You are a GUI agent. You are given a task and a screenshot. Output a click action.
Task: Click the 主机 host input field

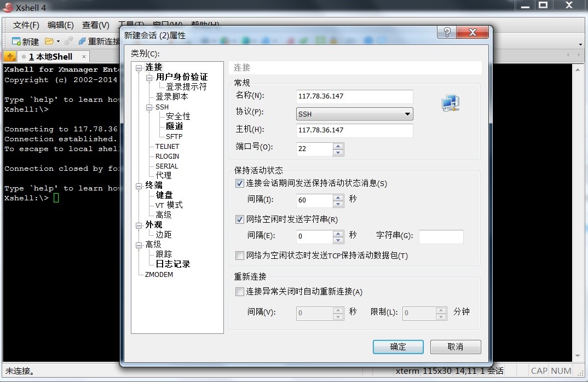pyautogui.click(x=354, y=130)
